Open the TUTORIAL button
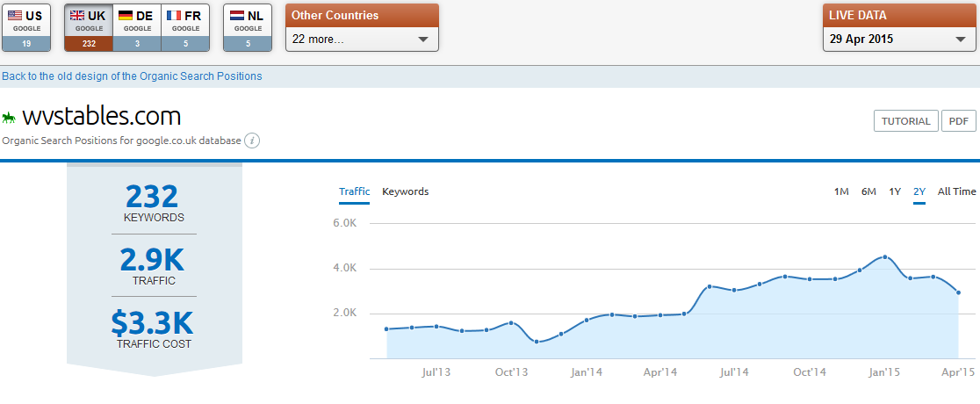Viewport: 980px width, 404px height. [x=905, y=121]
